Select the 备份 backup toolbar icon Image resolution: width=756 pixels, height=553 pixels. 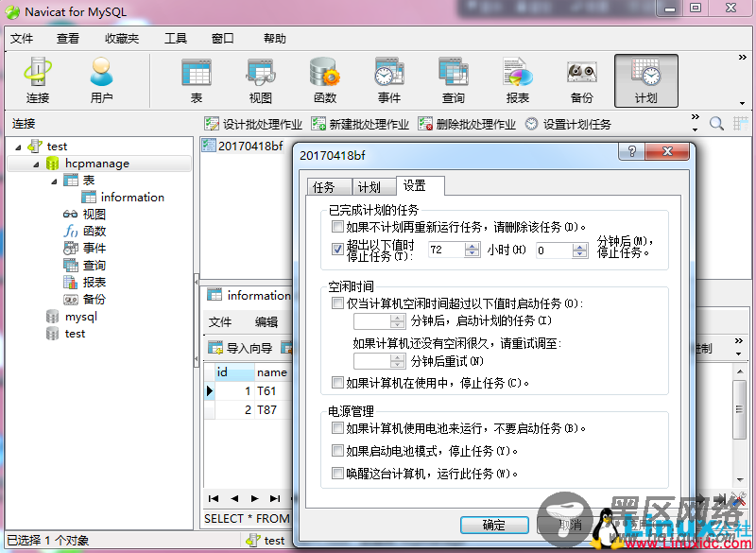pyautogui.click(x=581, y=80)
